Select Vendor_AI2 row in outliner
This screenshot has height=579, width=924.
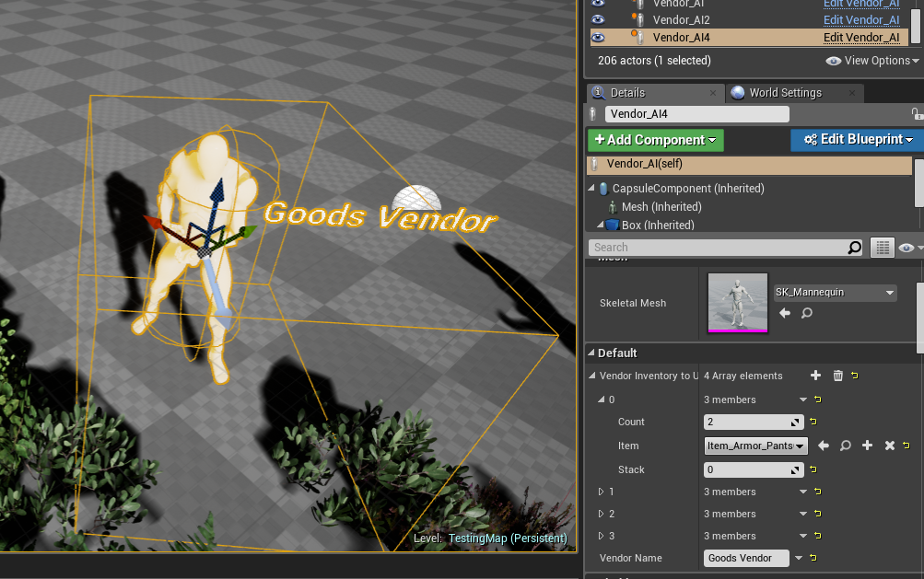(749, 20)
